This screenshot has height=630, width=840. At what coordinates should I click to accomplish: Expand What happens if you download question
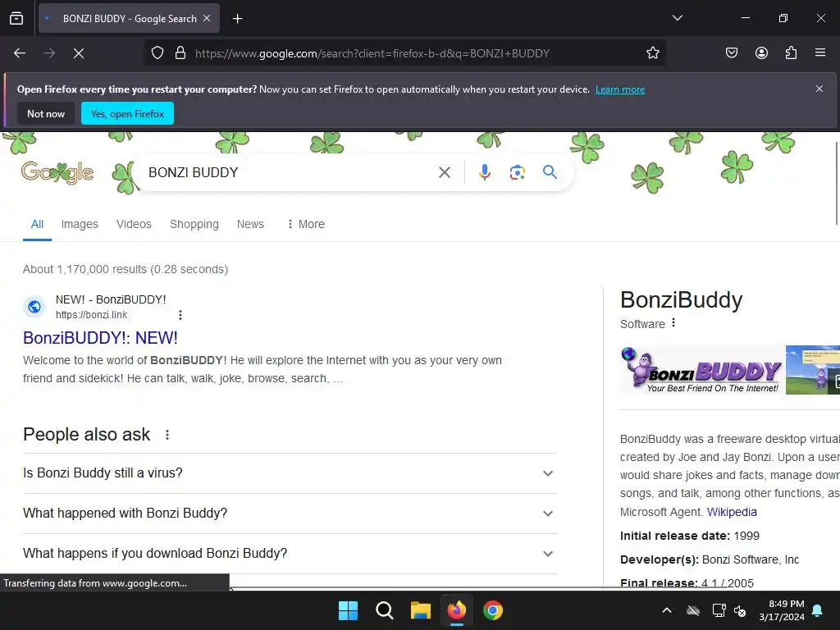click(x=290, y=554)
